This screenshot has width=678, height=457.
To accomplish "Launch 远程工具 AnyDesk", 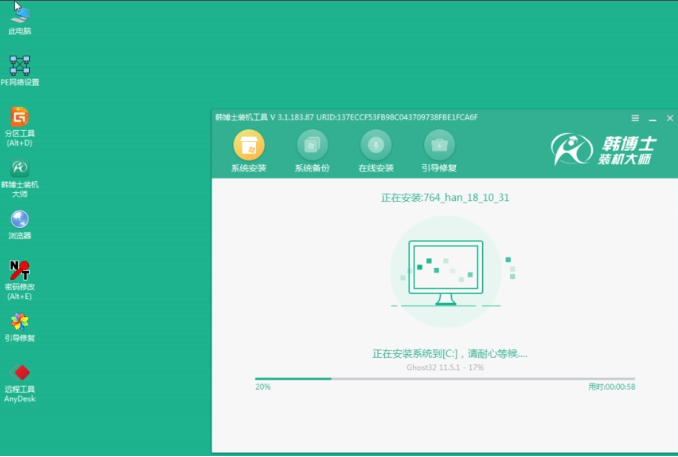I will coord(20,383).
